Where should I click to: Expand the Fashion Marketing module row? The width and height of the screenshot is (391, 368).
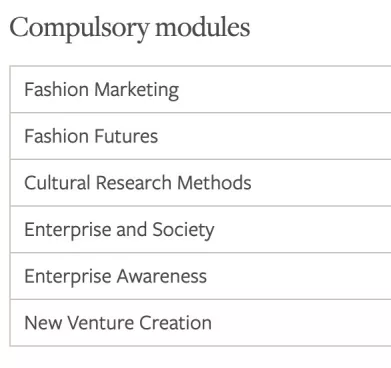[201, 89]
